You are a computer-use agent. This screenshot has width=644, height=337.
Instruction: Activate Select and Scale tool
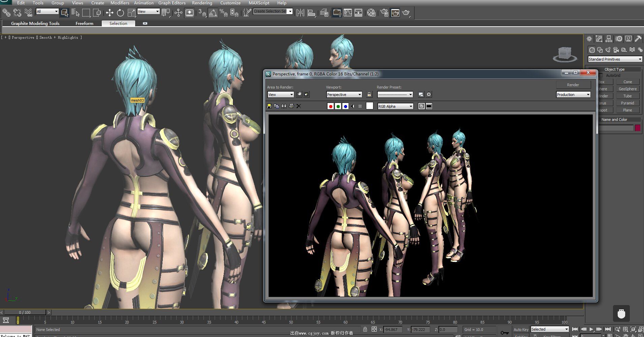click(x=131, y=13)
